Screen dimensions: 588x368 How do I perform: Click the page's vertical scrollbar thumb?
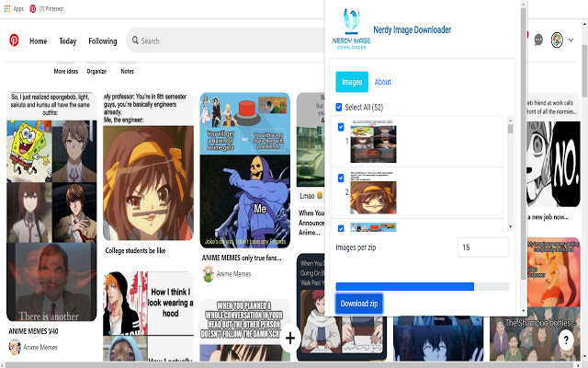584,72
